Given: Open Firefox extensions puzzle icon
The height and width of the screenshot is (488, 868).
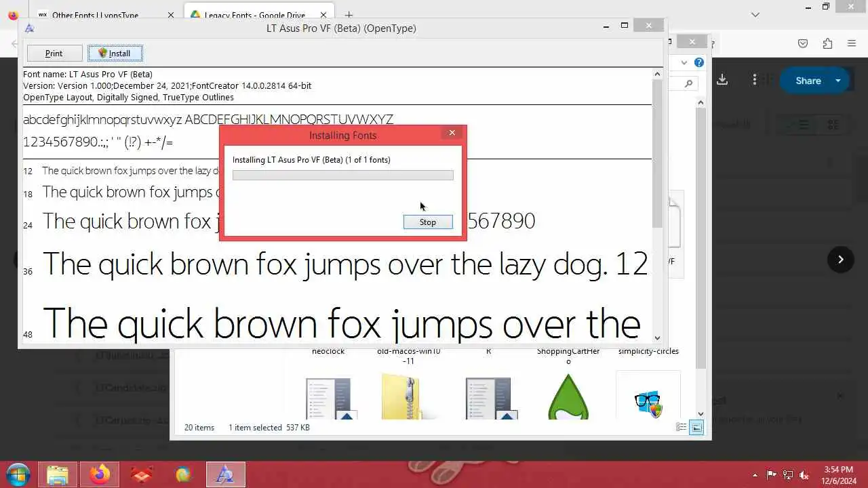Looking at the screenshot, I should pyautogui.click(x=827, y=43).
